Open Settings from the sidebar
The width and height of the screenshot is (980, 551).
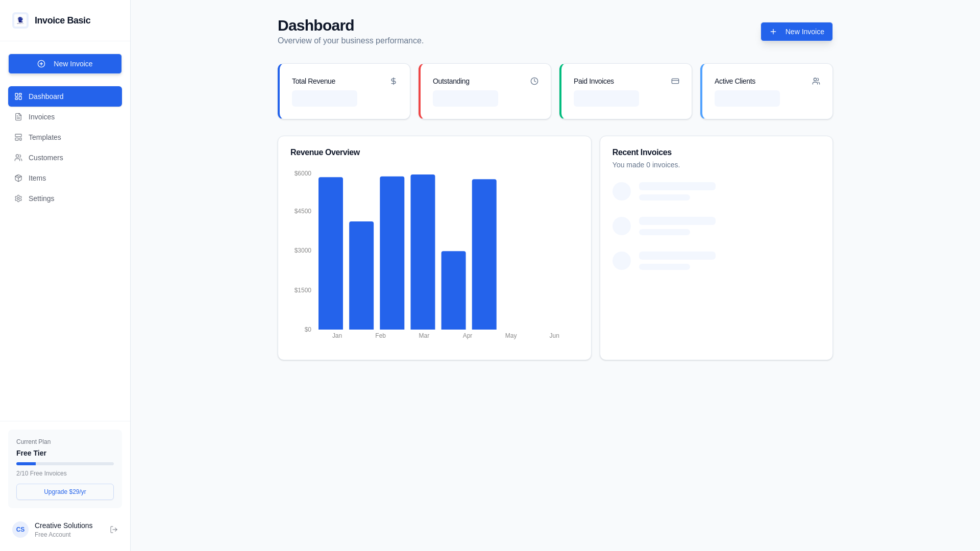point(41,198)
